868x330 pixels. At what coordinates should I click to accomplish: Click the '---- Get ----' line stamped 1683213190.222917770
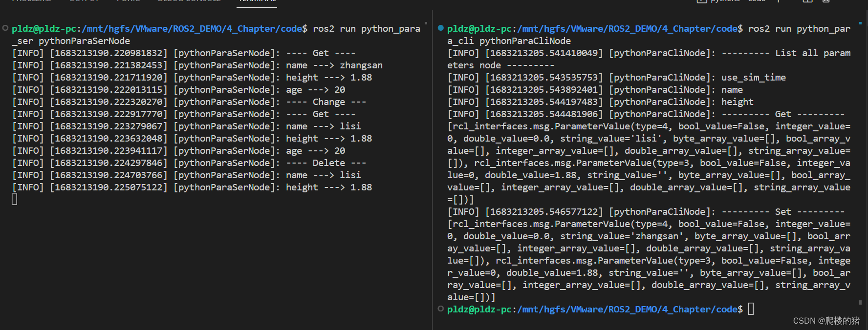(184, 114)
